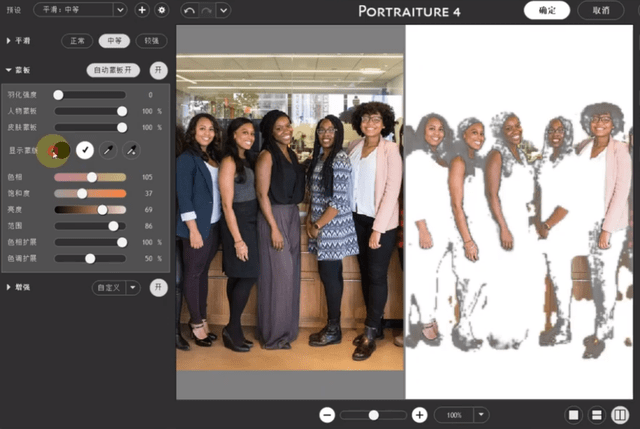Adjust the 亮度 brightness slider handle
Screen dimensions: 640x429
click(102, 210)
